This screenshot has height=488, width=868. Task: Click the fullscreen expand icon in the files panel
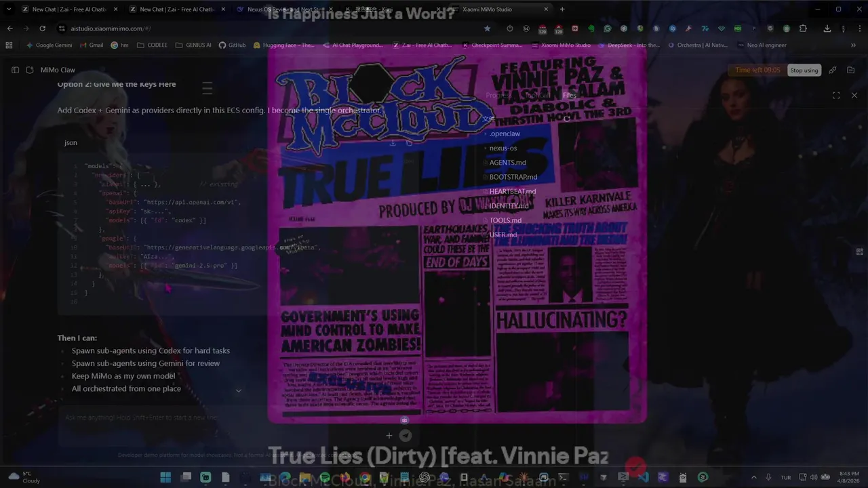(836, 96)
